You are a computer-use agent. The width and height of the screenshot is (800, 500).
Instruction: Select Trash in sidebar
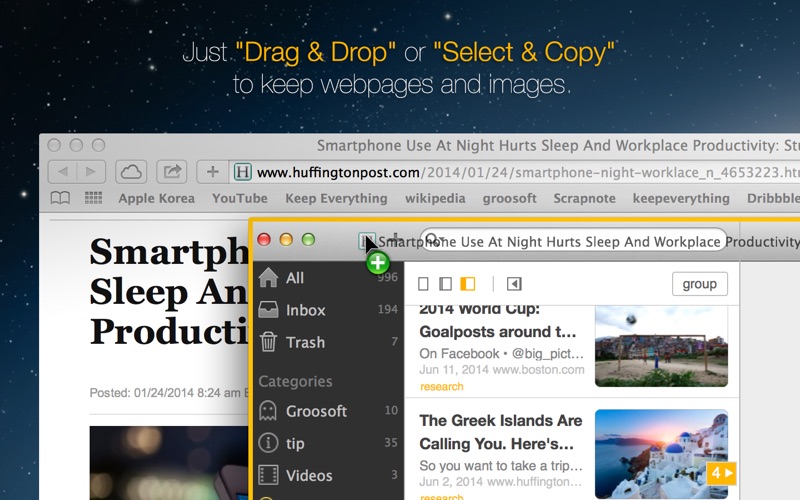click(328, 342)
